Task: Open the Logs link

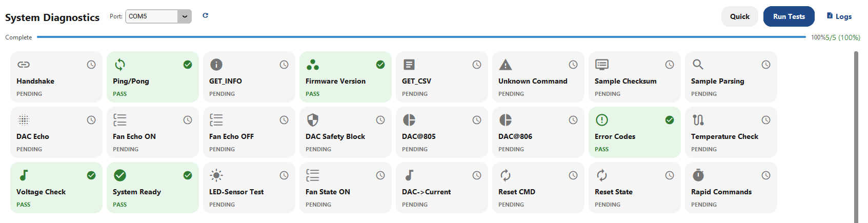Action: coord(839,16)
